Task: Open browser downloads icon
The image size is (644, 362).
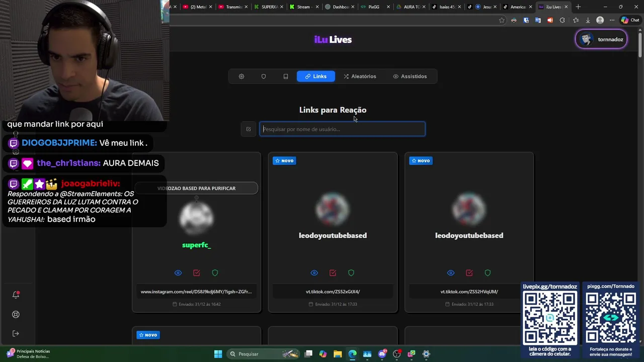Action: (588, 20)
